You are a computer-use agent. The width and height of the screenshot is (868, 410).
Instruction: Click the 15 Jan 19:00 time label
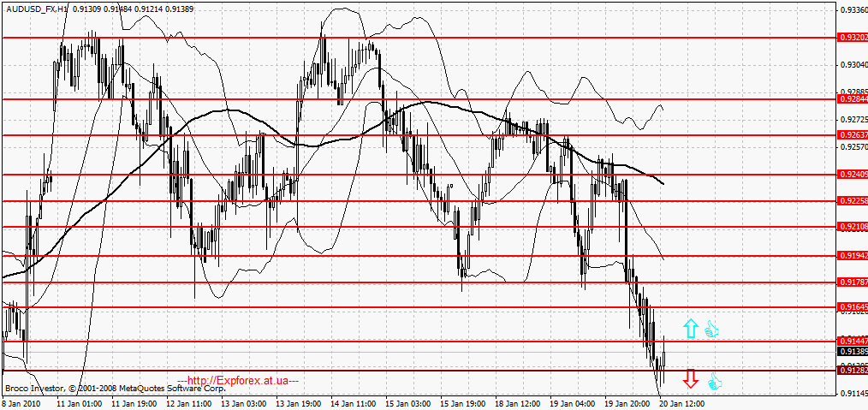(x=463, y=405)
